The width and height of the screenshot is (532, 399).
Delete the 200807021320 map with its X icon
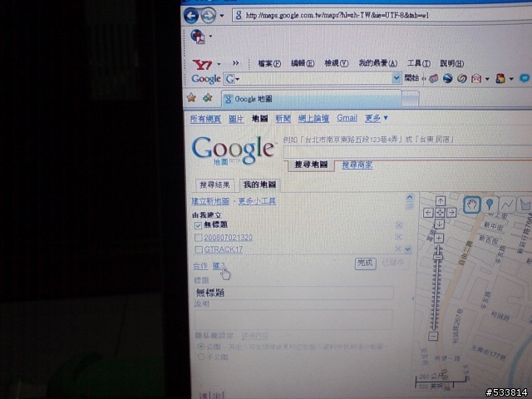(399, 237)
